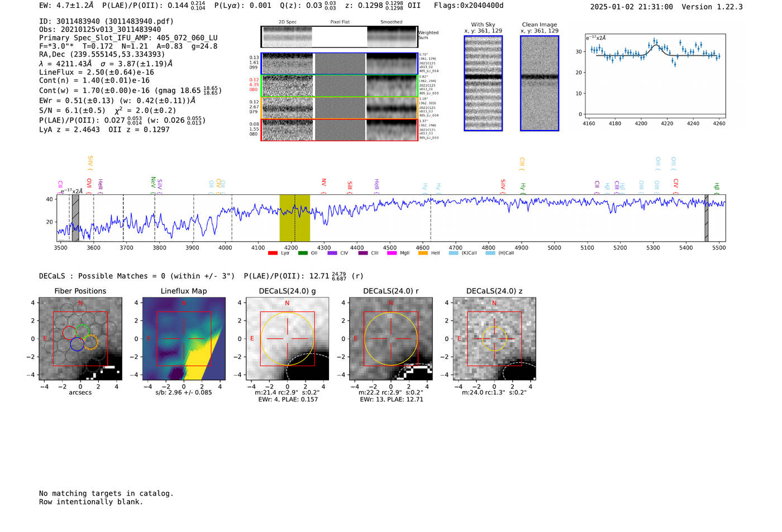This screenshot has height=532, width=782.
Task: Click the LineFlux = 2.50(±0.64)e-16 line
Action: point(97,73)
